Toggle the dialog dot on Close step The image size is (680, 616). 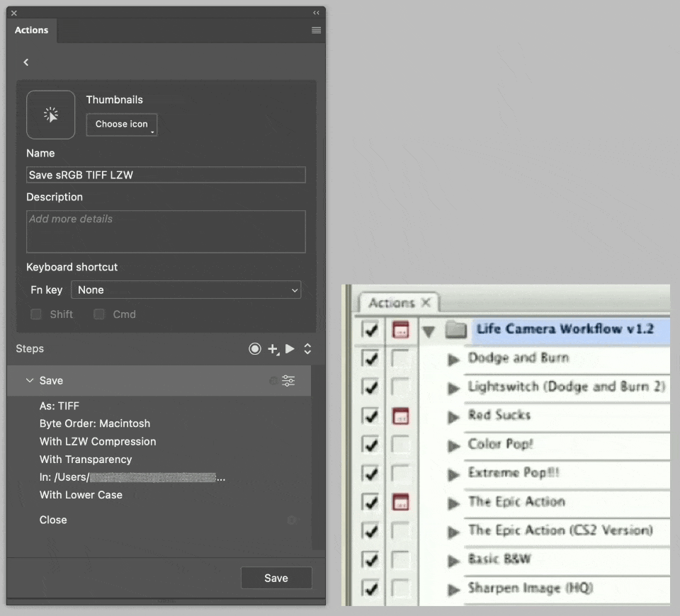292,520
